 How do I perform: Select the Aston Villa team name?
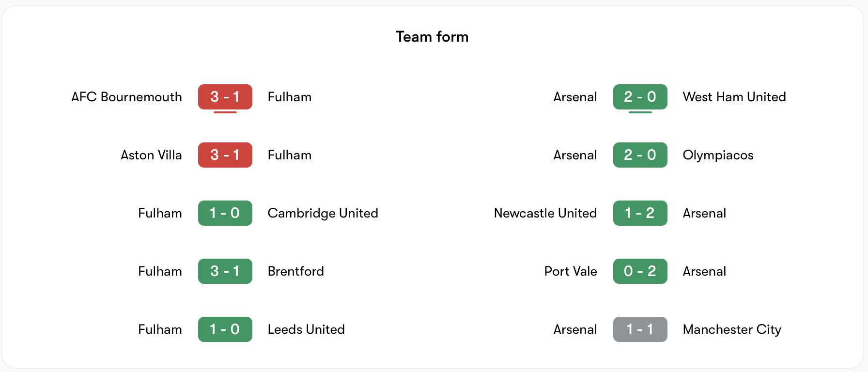(x=151, y=155)
